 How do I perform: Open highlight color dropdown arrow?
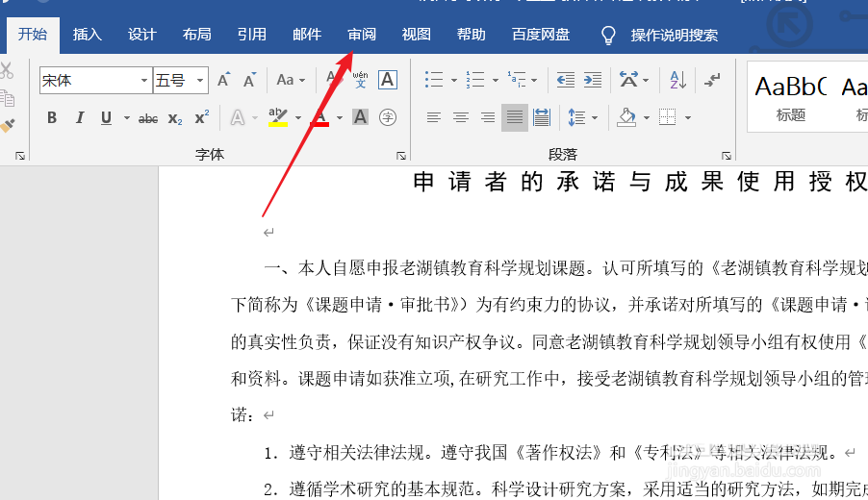[298, 118]
